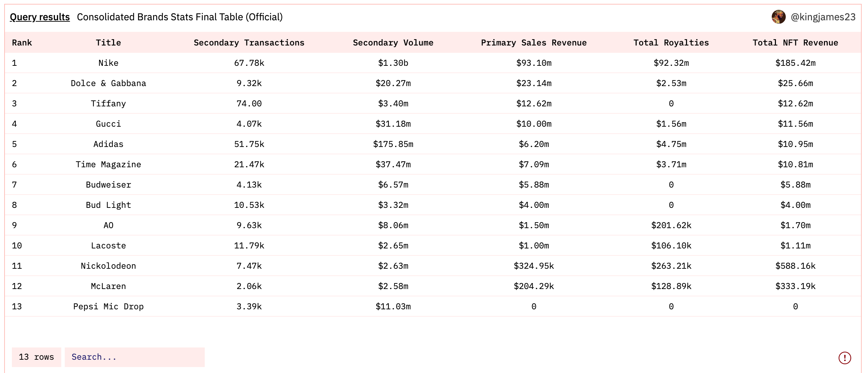
Task: Sort by Secondary Volume column header
Action: (x=393, y=43)
